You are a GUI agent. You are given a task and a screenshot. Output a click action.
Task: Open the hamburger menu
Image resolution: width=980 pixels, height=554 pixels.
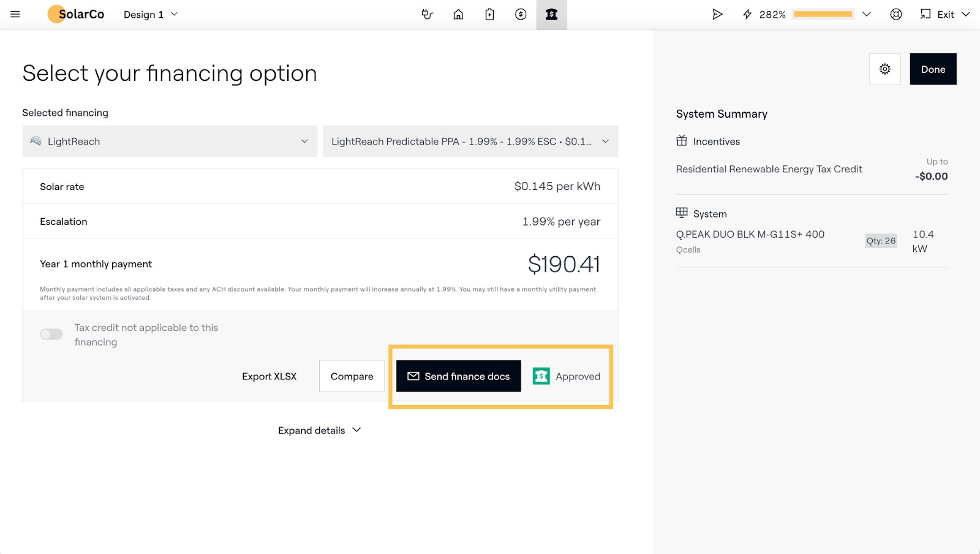pyautogui.click(x=15, y=14)
